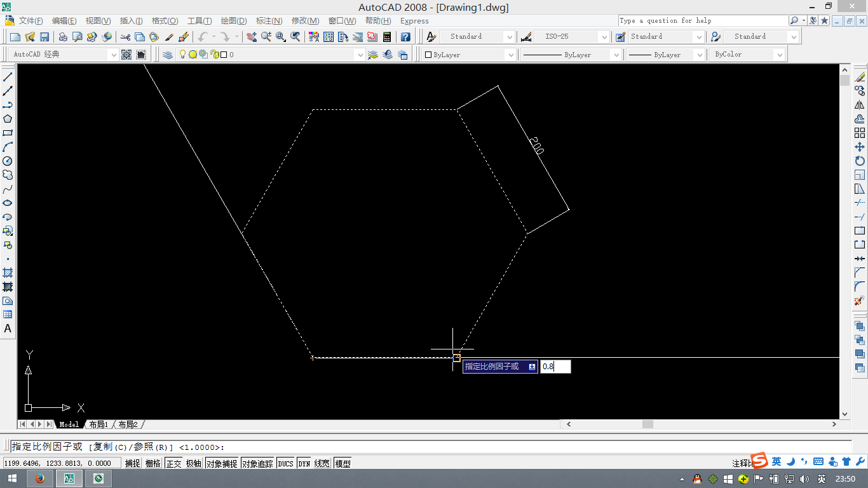Select the Multiline Text tool

(x=8, y=329)
